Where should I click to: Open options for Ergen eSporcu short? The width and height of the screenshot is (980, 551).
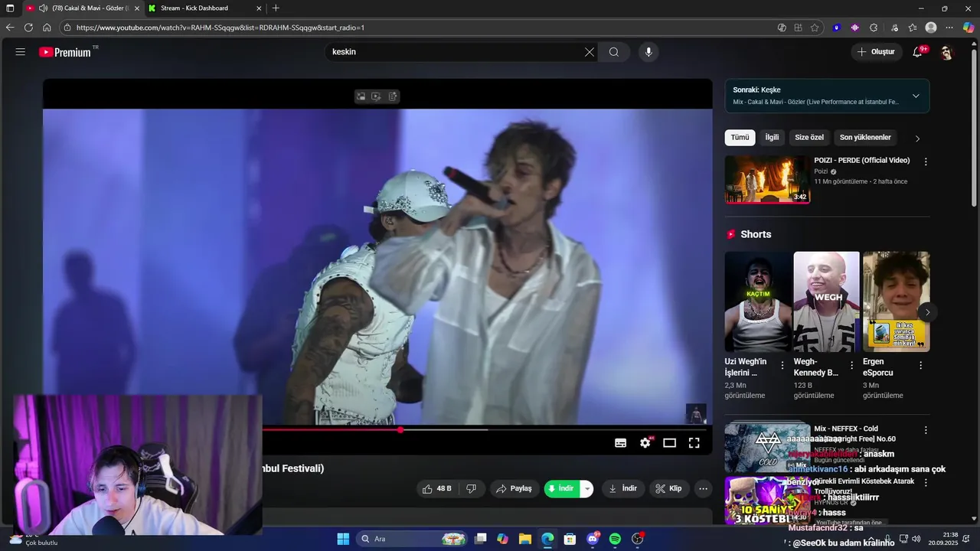920,366
